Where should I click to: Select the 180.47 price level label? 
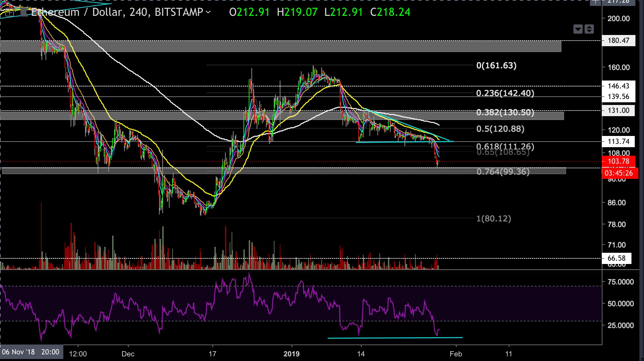point(619,41)
